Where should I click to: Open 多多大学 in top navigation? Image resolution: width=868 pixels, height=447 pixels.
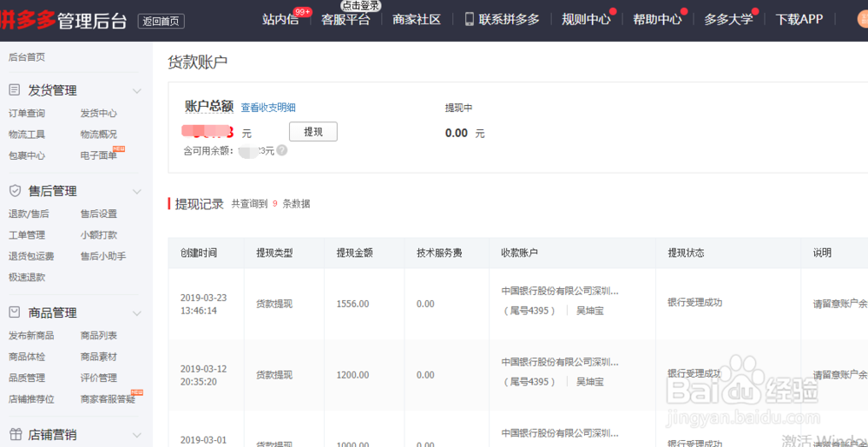click(x=728, y=19)
